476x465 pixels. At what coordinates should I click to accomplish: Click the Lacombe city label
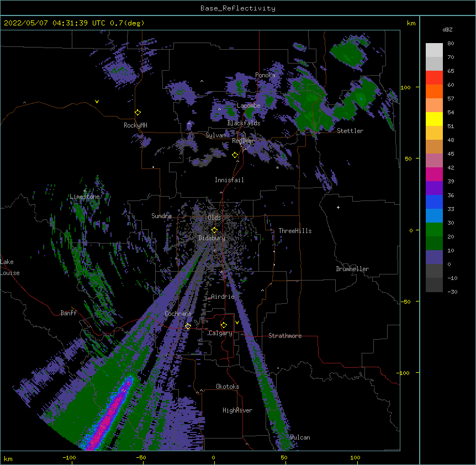tap(248, 105)
